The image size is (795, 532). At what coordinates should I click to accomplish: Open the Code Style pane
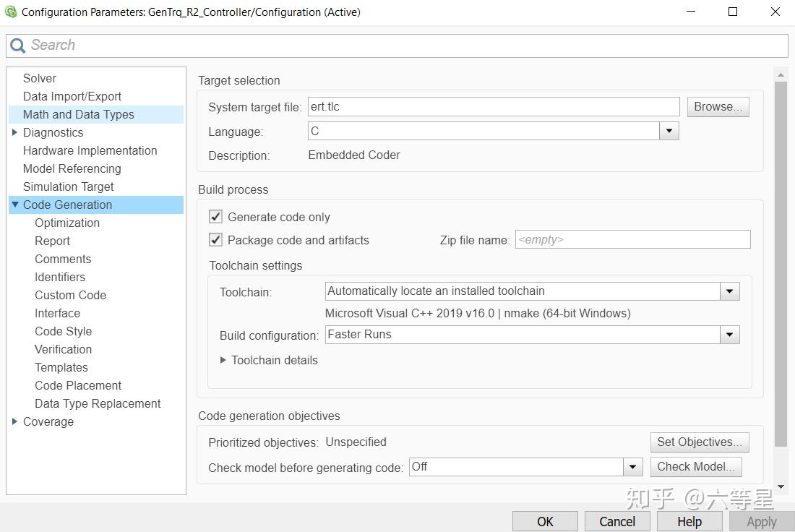pyautogui.click(x=64, y=331)
